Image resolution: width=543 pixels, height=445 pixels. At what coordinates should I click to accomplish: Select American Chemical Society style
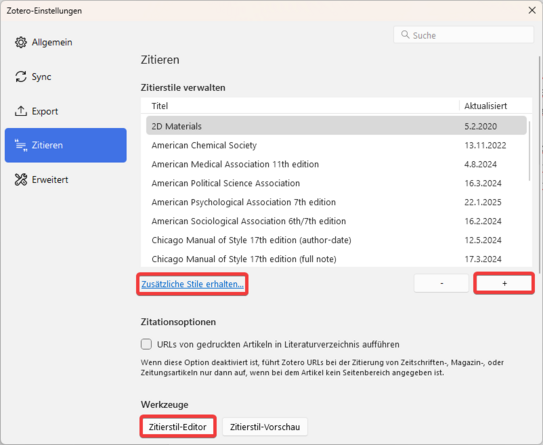[x=336, y=145]
